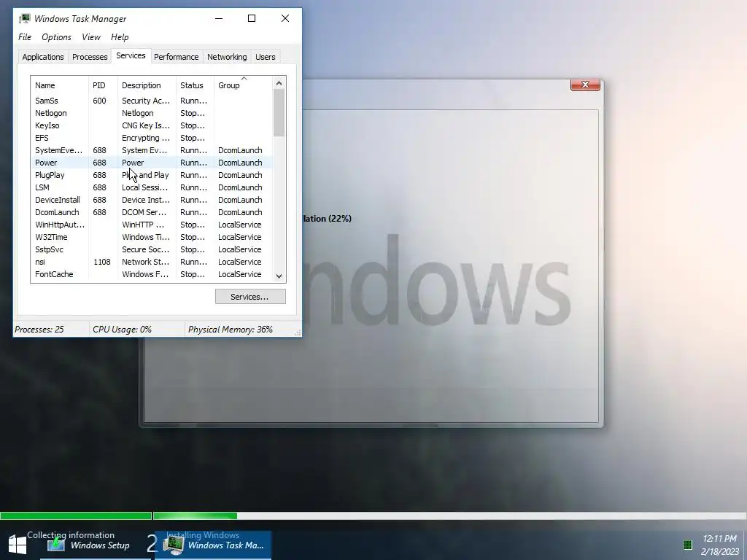Open the Windows Start button on taskbar

point(18,544)
